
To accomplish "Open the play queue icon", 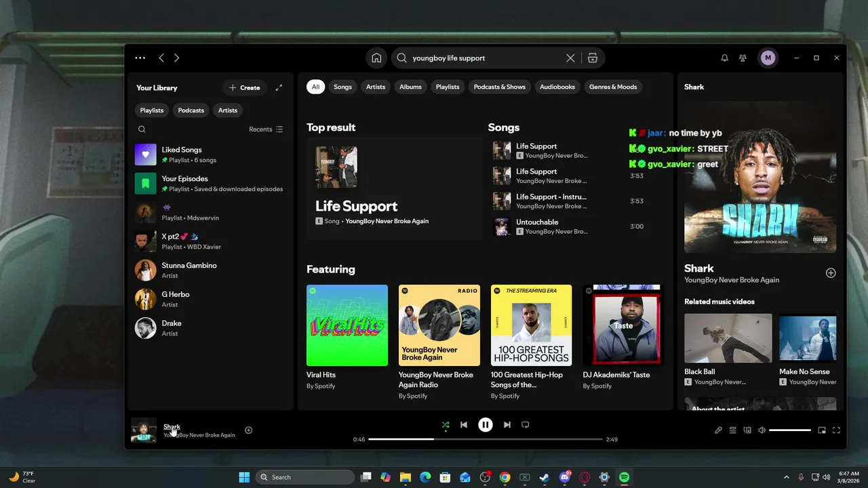I will [733, 430].
